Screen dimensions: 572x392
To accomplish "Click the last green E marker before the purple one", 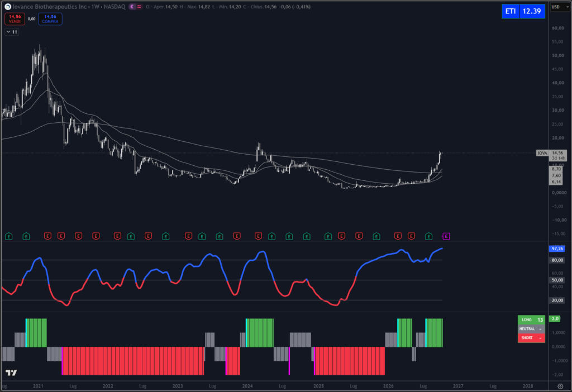I will tap(428, 236).
